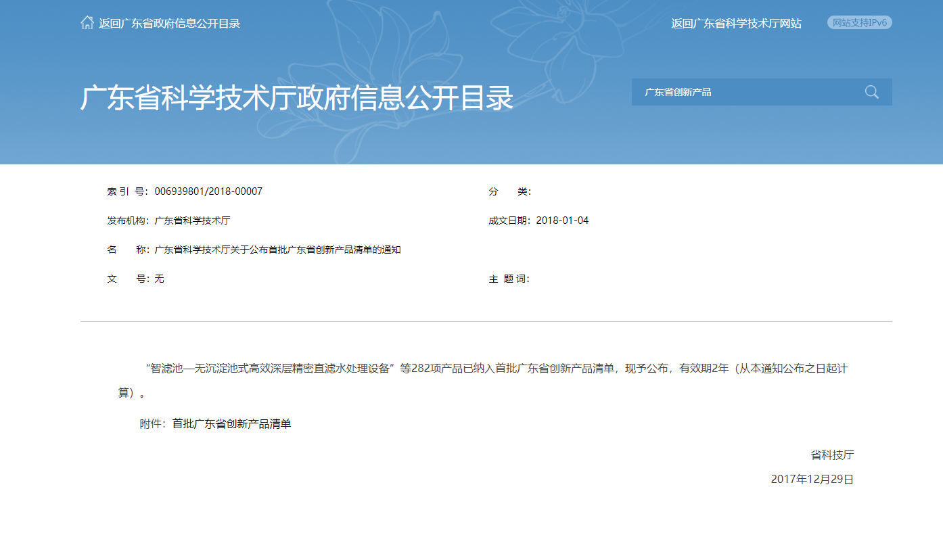943x560 pixels.
Task: Select the index number 006939801/2018-00007
Action: [208, 191]
